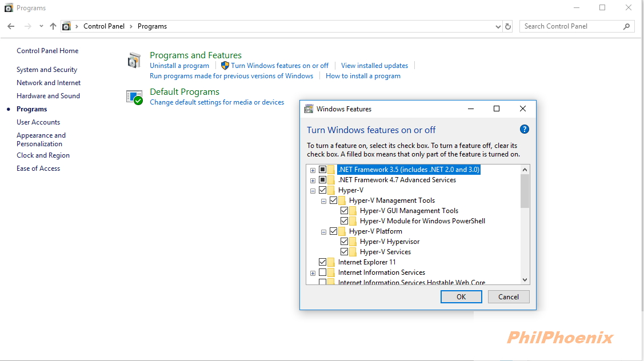The width and height of the screenshot is (644, 361).
Task: Uncheck Internet Explorer 11 checkbox
Action: click(x=322, y=262)
